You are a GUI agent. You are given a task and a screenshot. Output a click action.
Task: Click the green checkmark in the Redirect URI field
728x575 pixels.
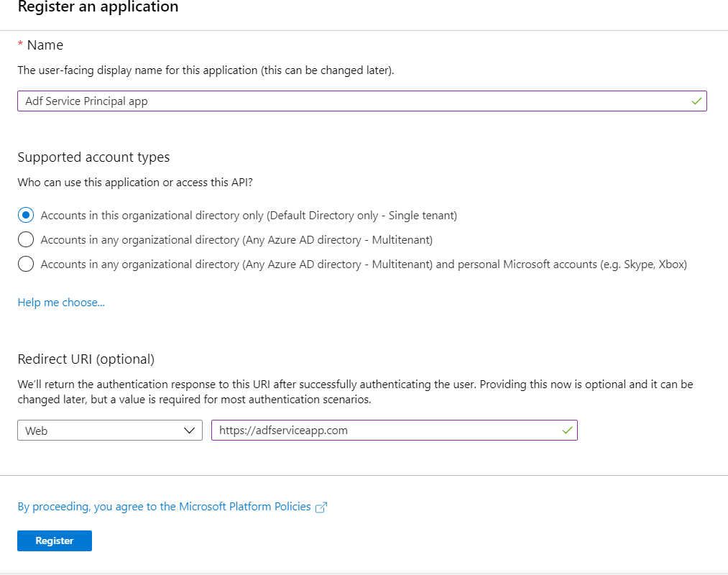[567, 430]
